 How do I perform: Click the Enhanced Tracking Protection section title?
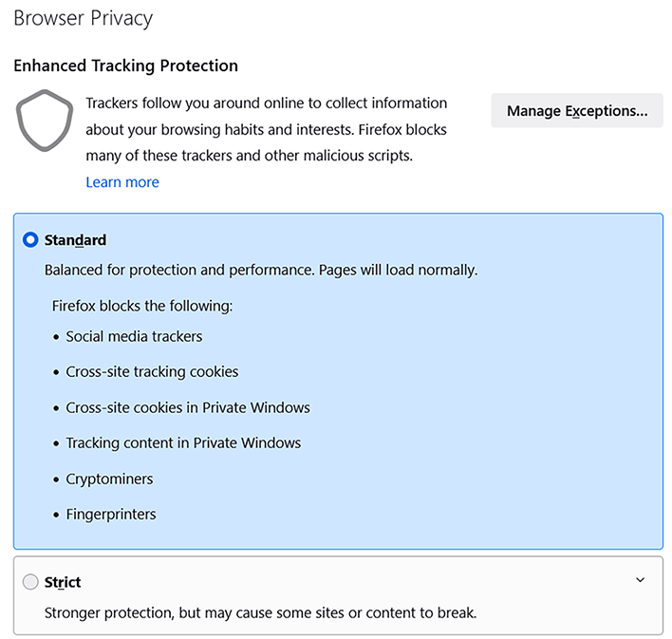[125, 66]
